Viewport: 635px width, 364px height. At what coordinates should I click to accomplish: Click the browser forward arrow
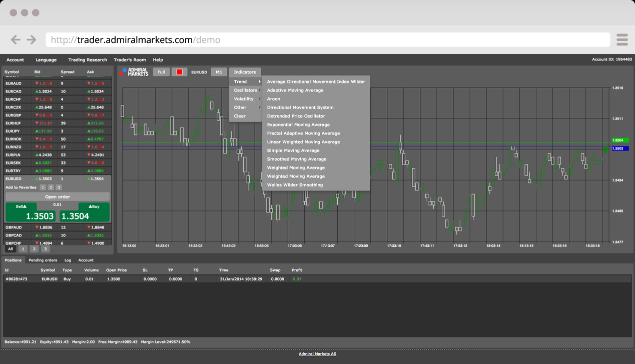(32, 39)
